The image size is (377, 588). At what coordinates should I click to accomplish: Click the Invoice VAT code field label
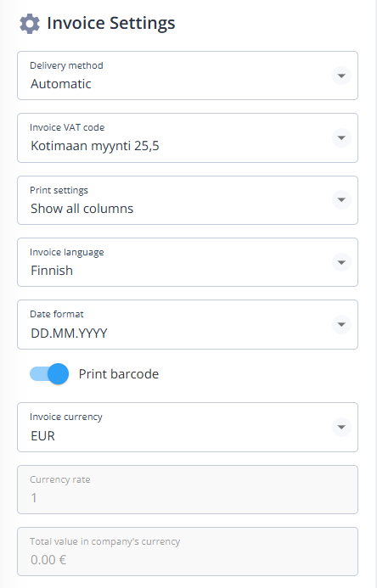click(x=67, y=127)
